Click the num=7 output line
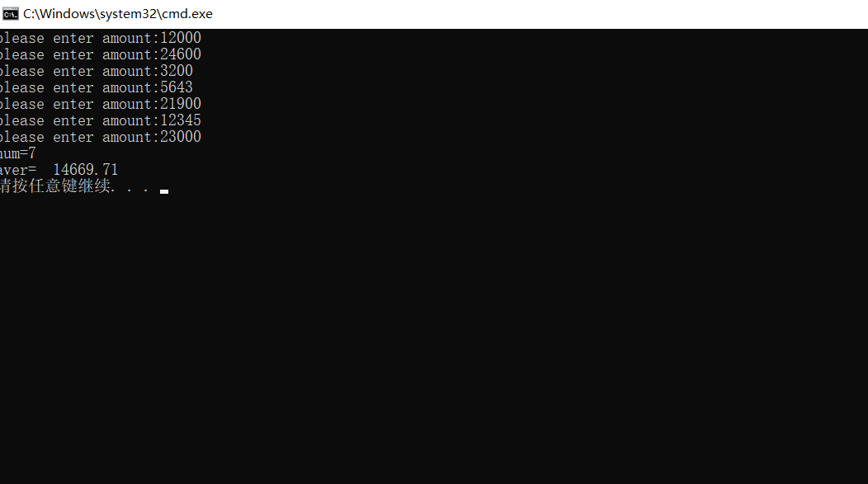Image resolution: width=868 pixels, height=484 pixels. (17, 153)
